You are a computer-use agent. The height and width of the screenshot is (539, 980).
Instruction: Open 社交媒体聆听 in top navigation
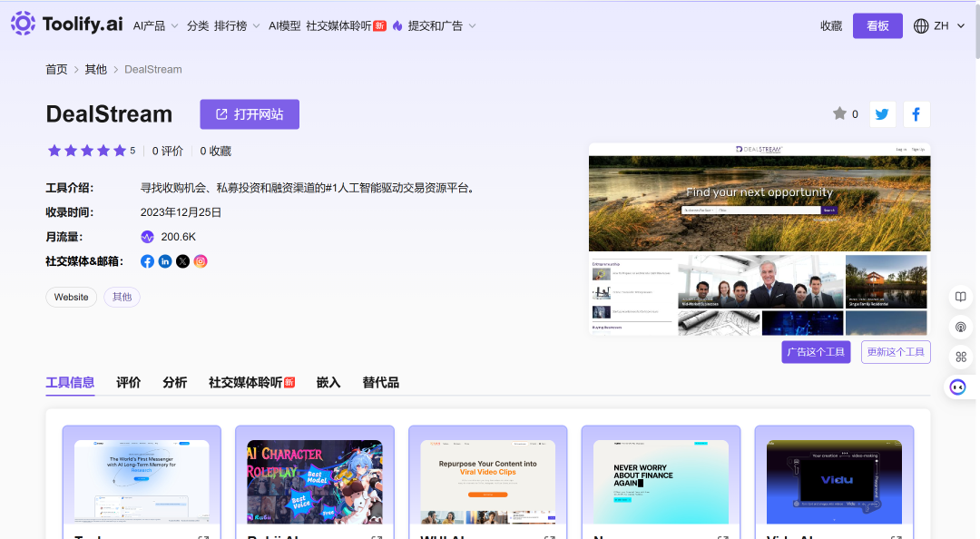point(346,25)
